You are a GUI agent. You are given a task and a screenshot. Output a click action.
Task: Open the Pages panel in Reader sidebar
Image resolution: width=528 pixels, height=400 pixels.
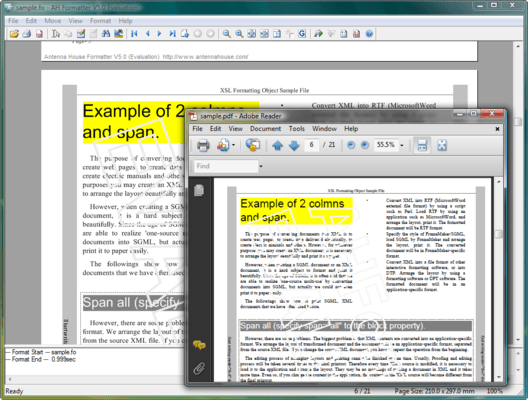(x=199, y=190)
